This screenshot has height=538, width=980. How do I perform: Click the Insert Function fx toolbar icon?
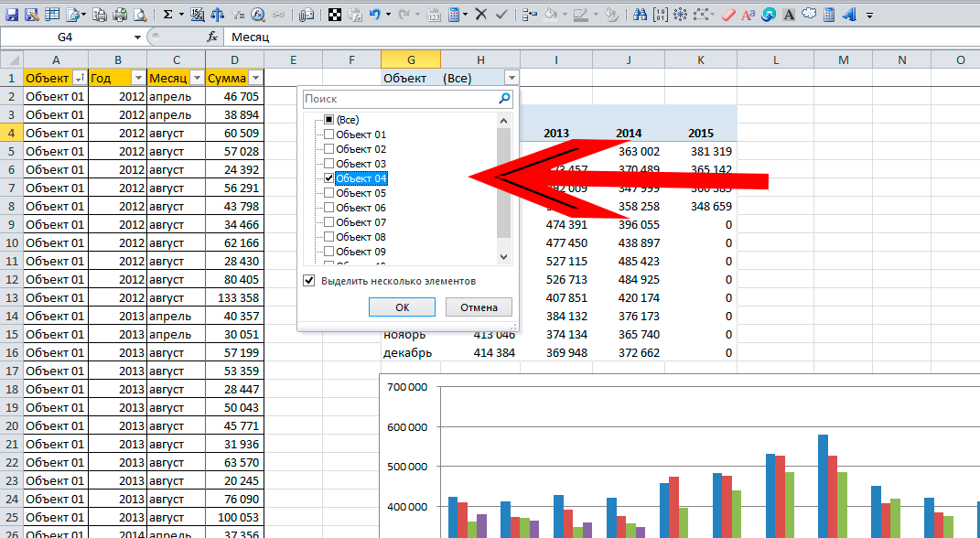(257, 14)
